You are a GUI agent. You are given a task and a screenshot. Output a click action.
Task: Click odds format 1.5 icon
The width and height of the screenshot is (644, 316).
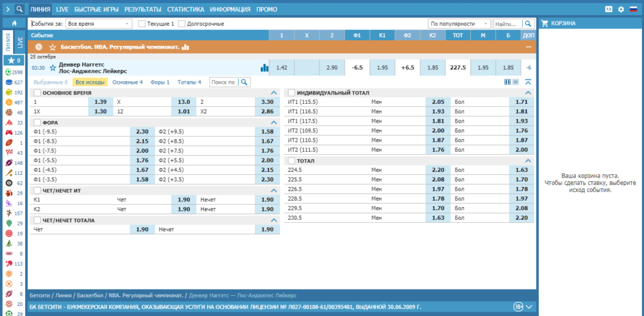609,9
